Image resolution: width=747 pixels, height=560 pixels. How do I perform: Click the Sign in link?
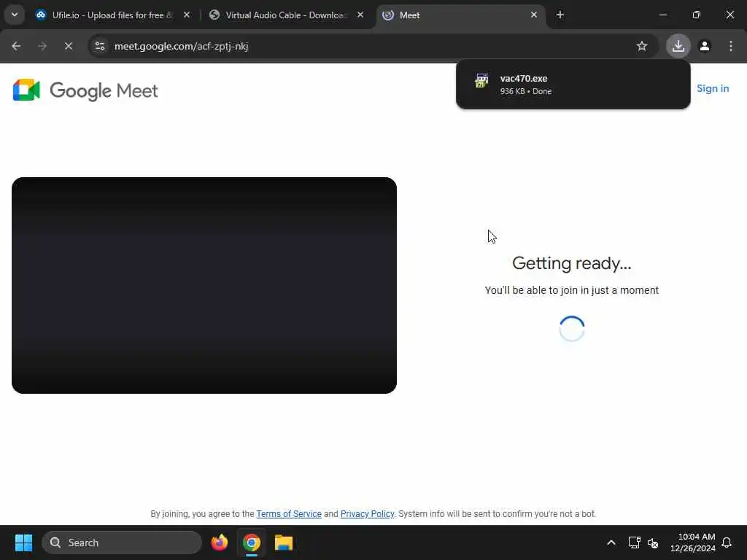tap(713, 88)
